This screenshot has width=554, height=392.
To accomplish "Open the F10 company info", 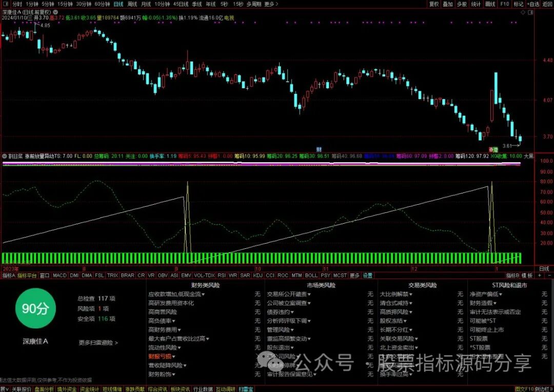I will (x=505, y=4).
